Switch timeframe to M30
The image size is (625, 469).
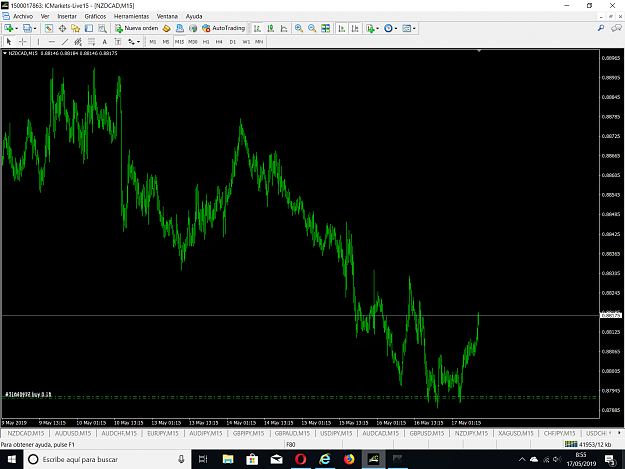[193, 41]
